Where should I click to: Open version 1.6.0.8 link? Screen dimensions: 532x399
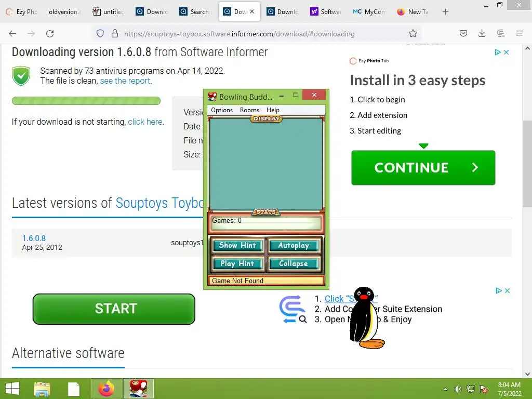pyautogui.click(x=34, y=238)
